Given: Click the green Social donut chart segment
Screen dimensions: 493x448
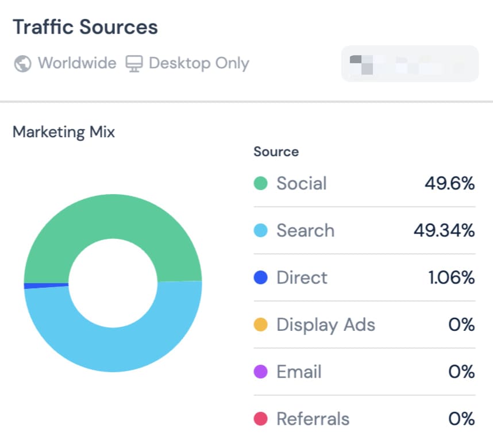Looking at the screenshot, I should [x=113, y=217].
